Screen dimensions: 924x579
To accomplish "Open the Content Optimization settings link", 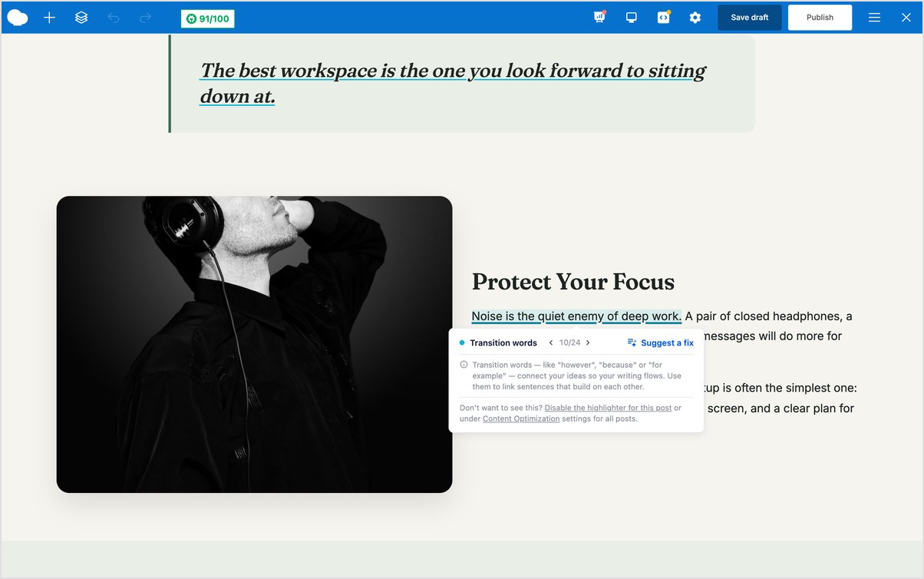I will point(521,419).
